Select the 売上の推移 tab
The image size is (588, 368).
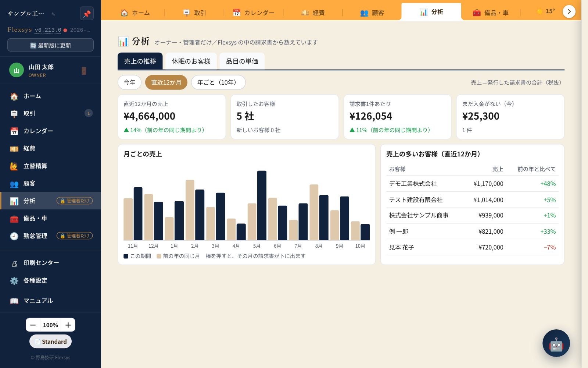[x=140, y=61]
